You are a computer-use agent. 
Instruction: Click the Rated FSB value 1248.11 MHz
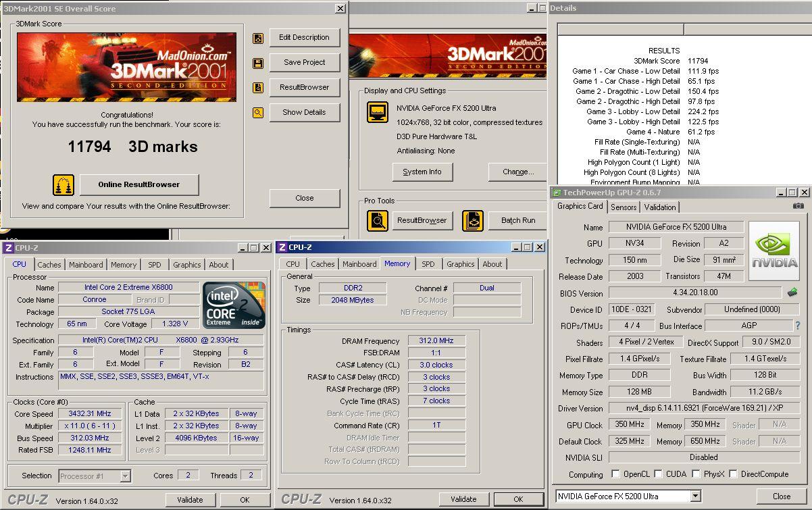(x=89, y=450)
